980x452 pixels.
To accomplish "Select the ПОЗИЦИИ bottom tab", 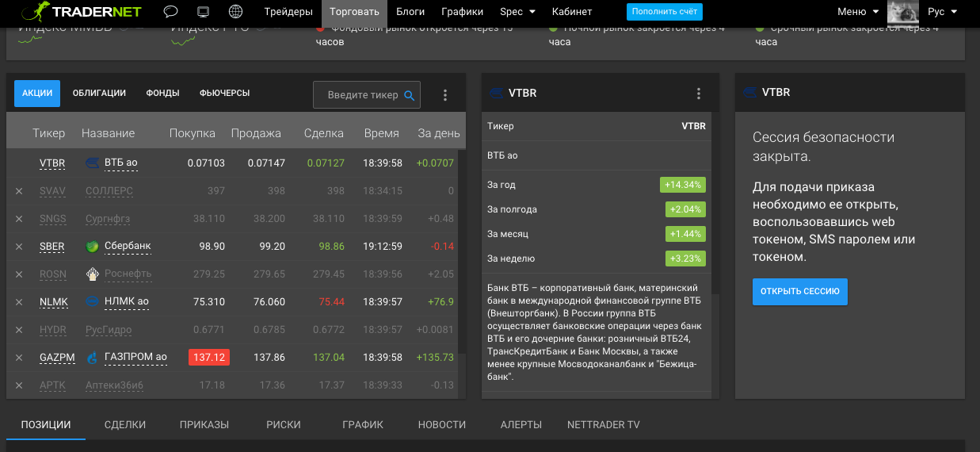I will click(46, 424).
